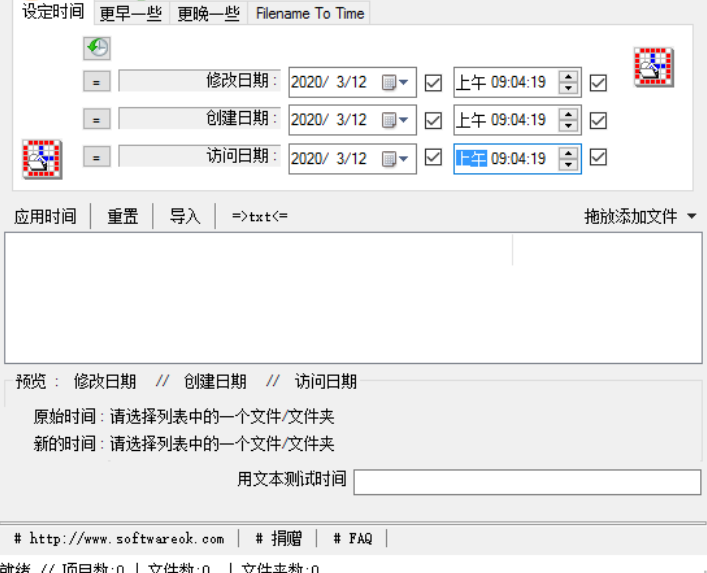707x573 pixels.
Task: Open the 拖放添加文件 dropdown menu
Action: (639, 216)
